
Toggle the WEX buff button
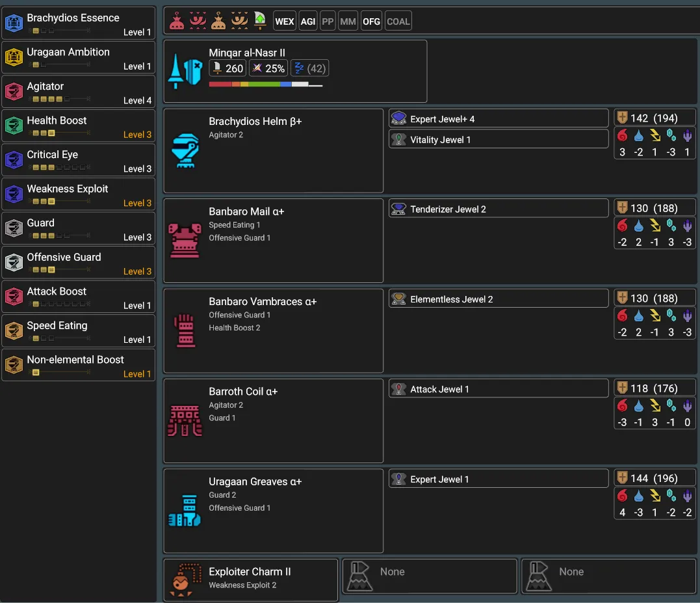pos(285,21)
